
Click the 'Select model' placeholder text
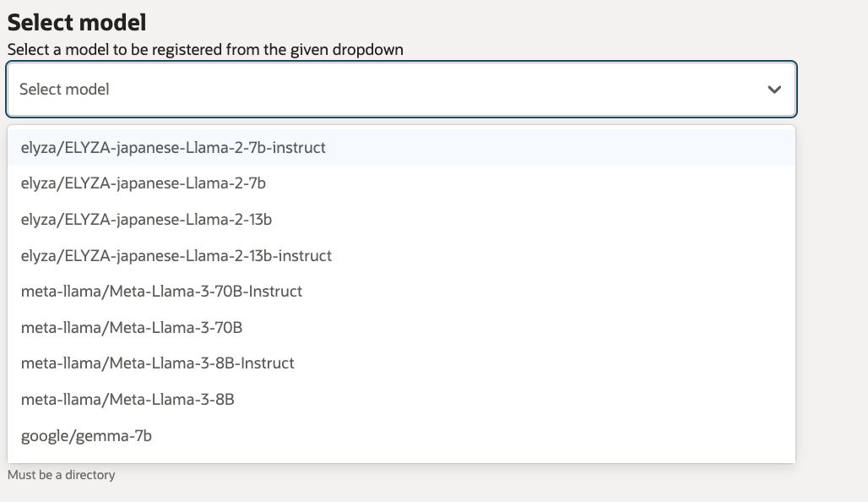tap(64, 89)
